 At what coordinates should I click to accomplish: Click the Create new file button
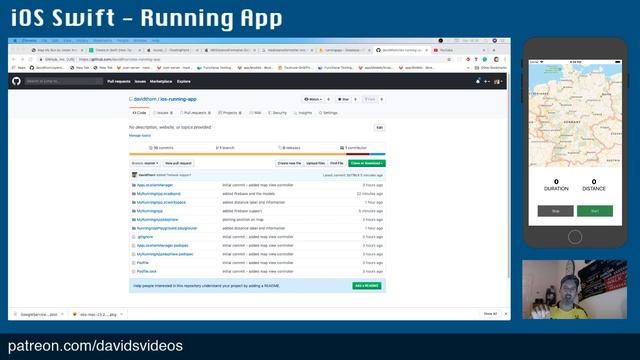289,163
